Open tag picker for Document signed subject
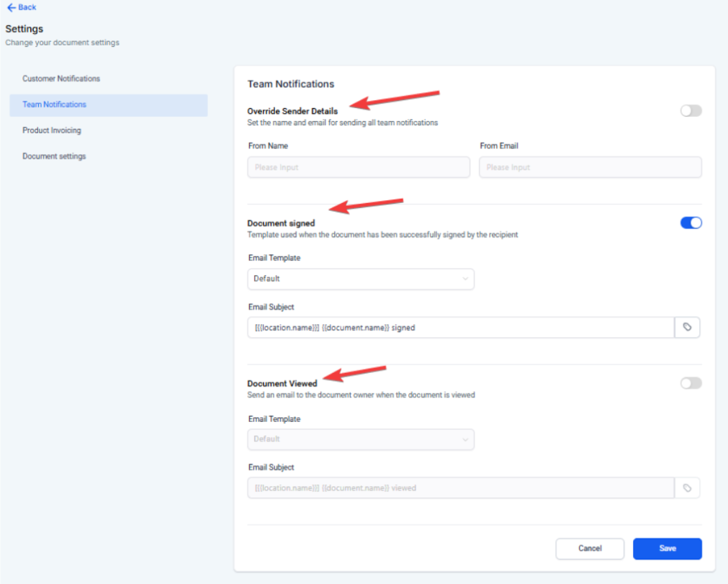This screenshot has height=584, width=728. pos(687,328)
